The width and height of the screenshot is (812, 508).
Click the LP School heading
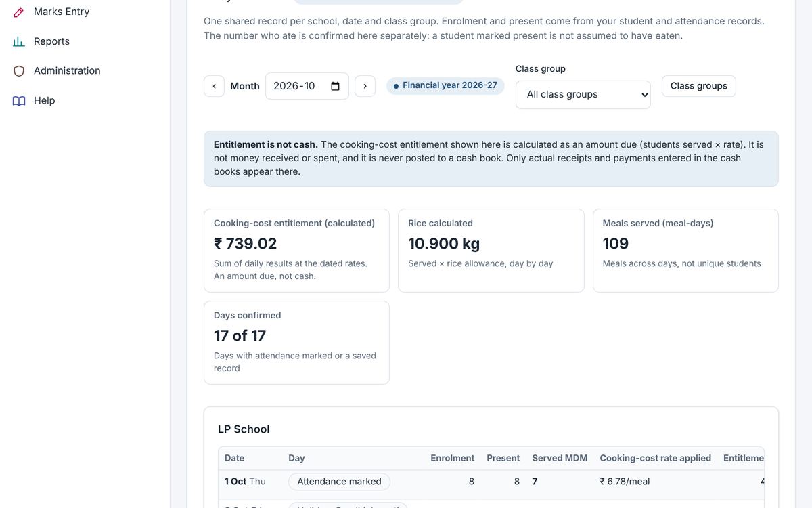(244, 429)
